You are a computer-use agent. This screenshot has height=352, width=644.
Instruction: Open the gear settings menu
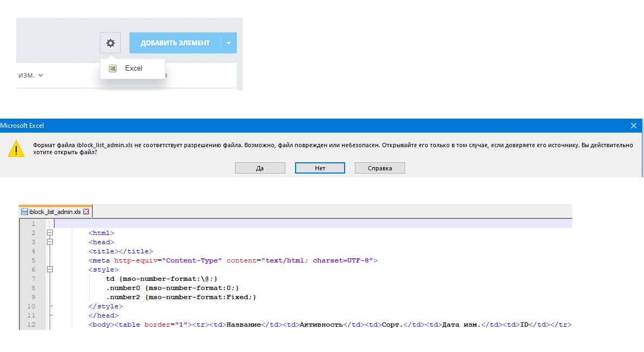[x=110, y=43]
